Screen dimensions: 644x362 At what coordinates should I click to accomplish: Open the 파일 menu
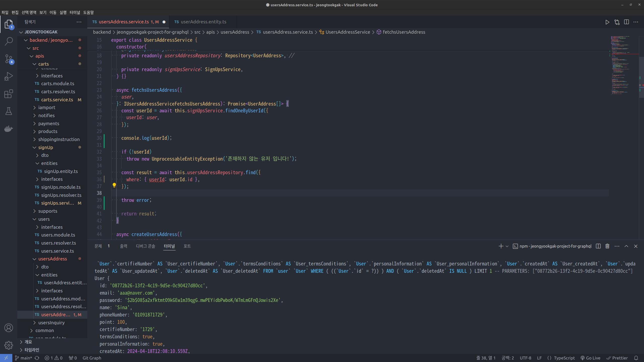tap(5, 12)
